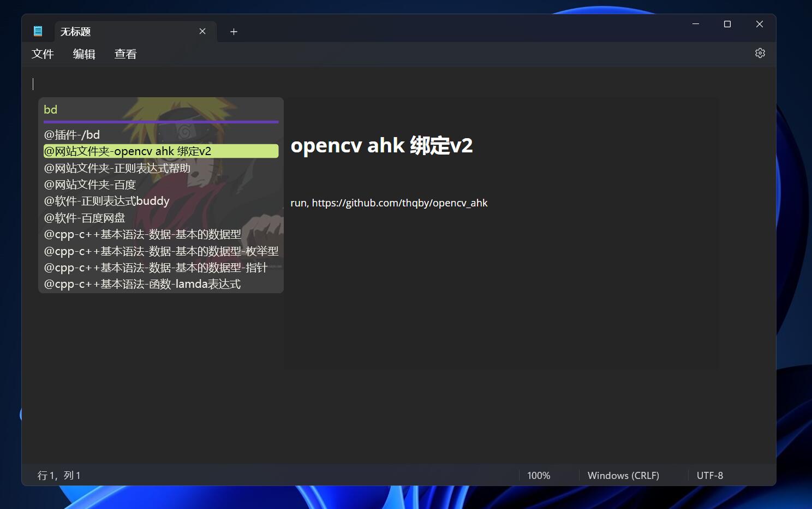Choose @网站文件夹-百度 item

tap(90, 185)
